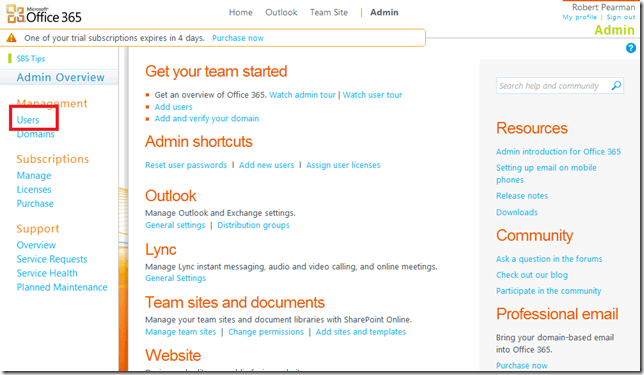The height and width of the screenshot is (375, 644).
Task: Open Support Overview link
Action: point(36,245)
